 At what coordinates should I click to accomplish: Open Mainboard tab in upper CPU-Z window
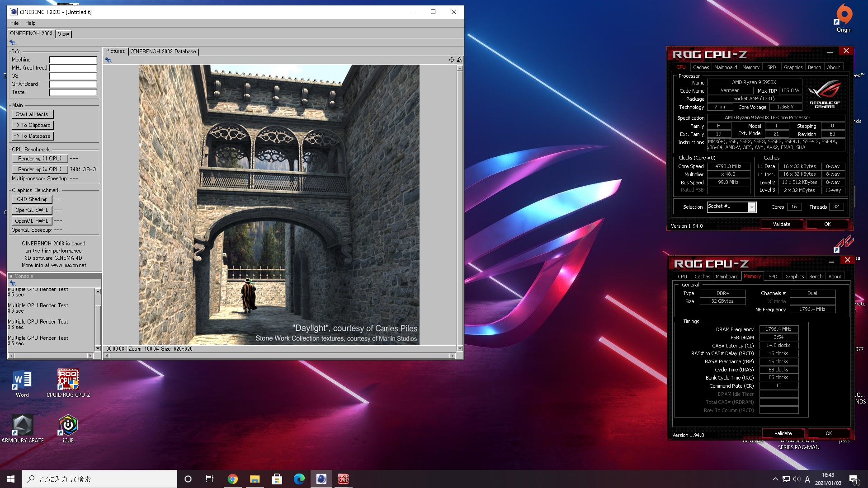tap(726, 67)
